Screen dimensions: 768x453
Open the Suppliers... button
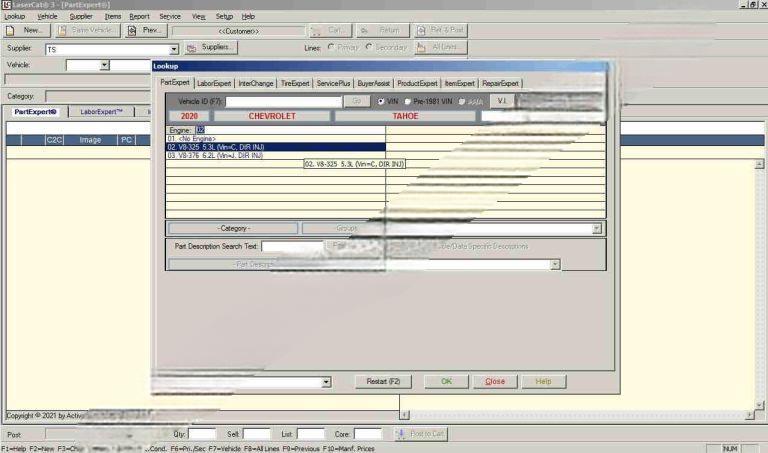(x=212, y=48)
